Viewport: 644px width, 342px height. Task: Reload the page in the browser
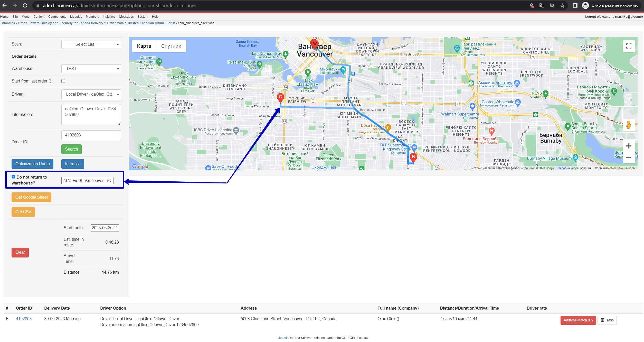pos(25,5)
